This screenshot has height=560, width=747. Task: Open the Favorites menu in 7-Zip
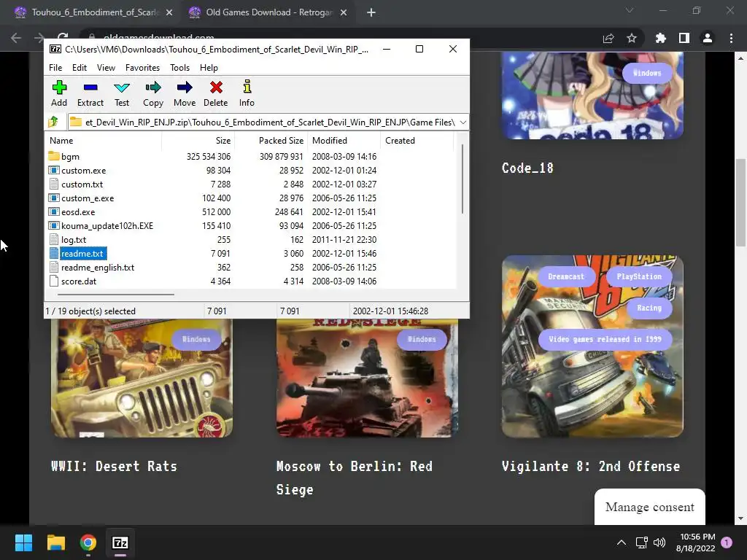tap(142, 68)
